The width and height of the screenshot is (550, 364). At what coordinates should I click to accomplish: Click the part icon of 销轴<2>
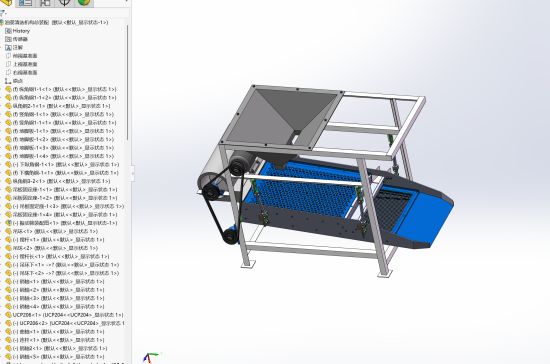8,290
